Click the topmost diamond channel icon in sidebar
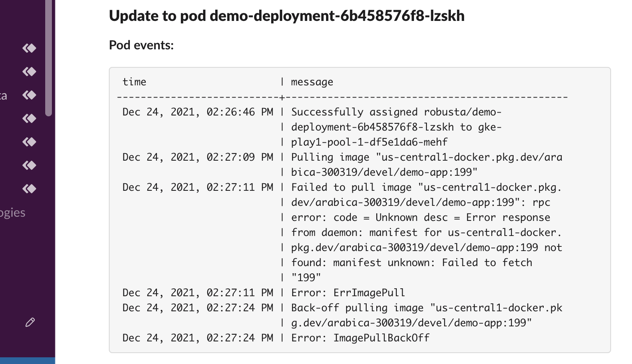Image resolution: width=632 pixels, height=364 pixels. pyautogui.click(x=29, y=48)
